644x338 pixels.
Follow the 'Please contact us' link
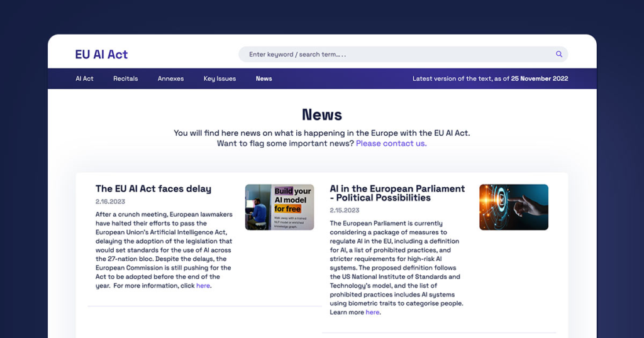click(x=391, y=144)
